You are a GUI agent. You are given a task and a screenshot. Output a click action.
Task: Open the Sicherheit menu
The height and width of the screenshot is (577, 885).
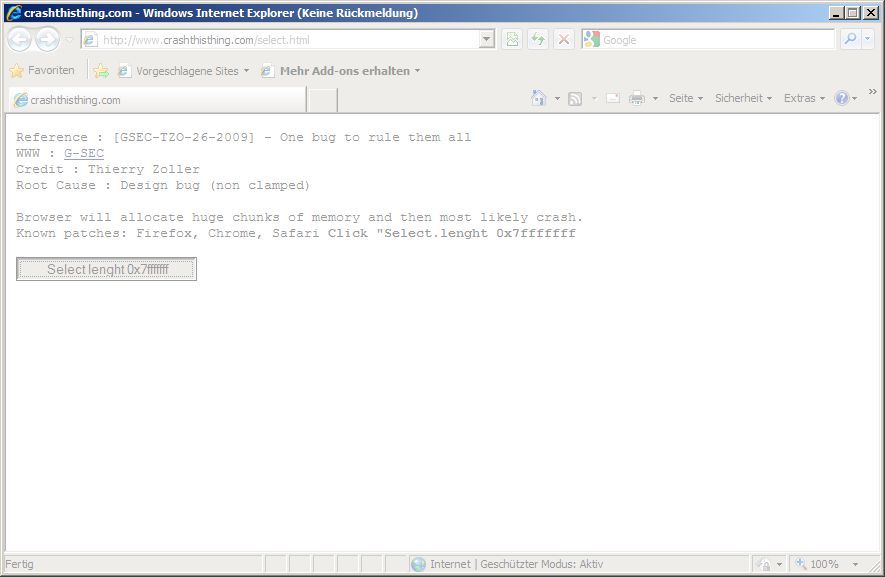[x=743, y=98]
